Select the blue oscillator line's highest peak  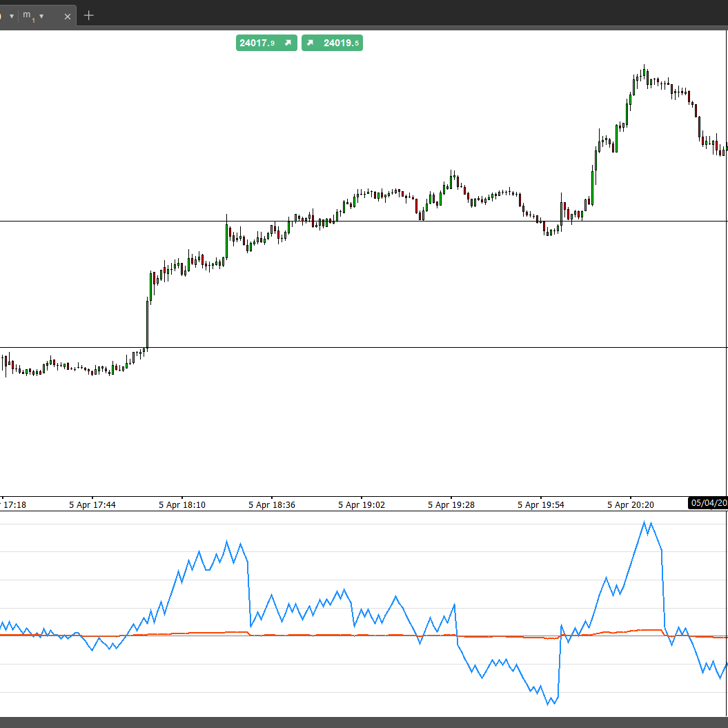pos(645,522)
